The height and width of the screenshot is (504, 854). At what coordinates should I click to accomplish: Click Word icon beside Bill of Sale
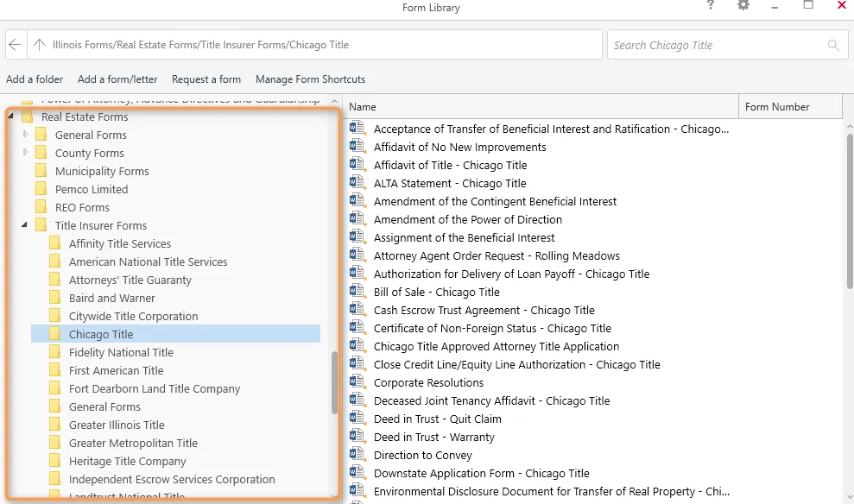pos(357,291)
